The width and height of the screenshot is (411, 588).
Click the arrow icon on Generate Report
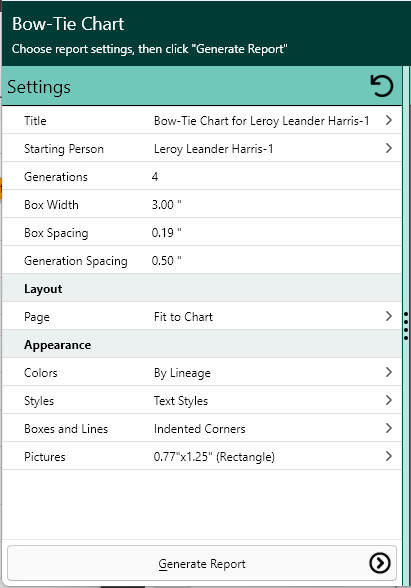tap(380, 563)
